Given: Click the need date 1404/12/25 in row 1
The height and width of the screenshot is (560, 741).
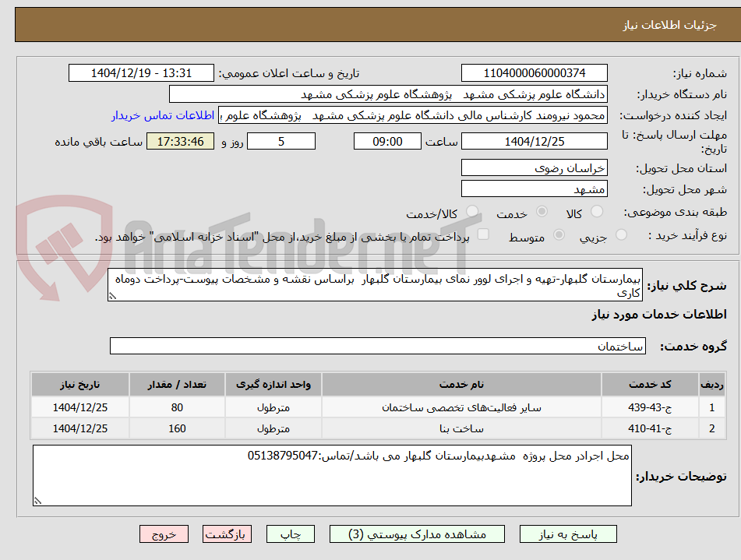Looking at the screenshot, I should click(x=79, y=407).
